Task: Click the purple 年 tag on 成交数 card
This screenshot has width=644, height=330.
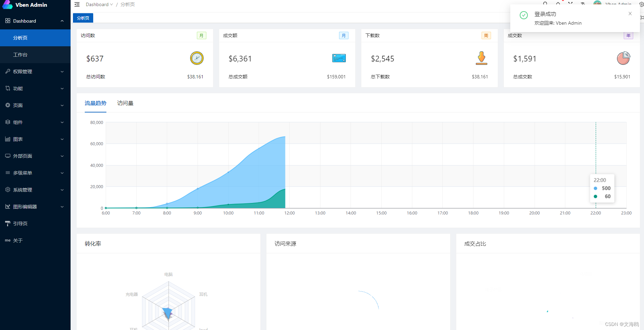Action: [x=628, y=35]
